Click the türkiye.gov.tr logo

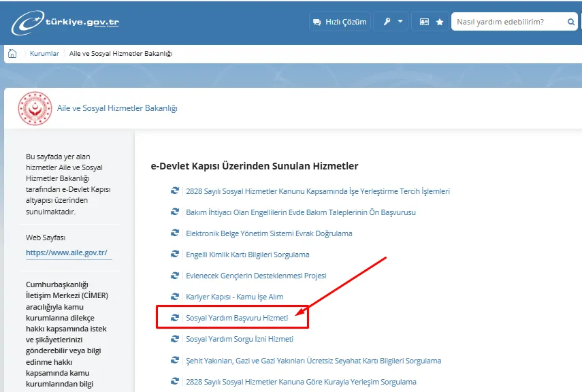[65, 22]
